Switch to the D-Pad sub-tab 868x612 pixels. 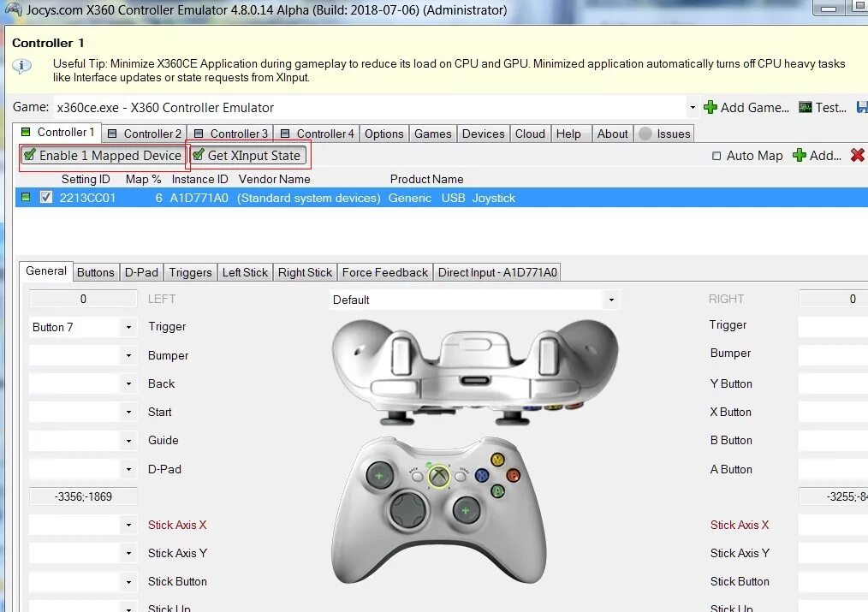tap(141, 272)
